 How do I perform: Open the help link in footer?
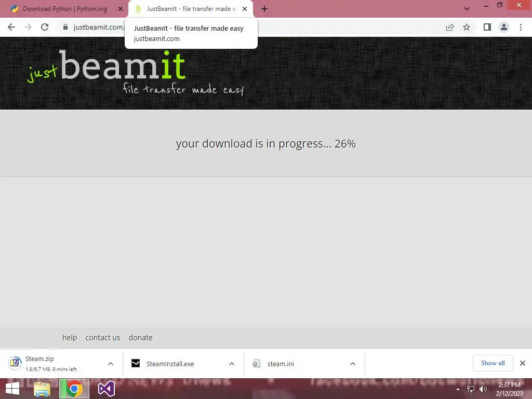[70, 338]
